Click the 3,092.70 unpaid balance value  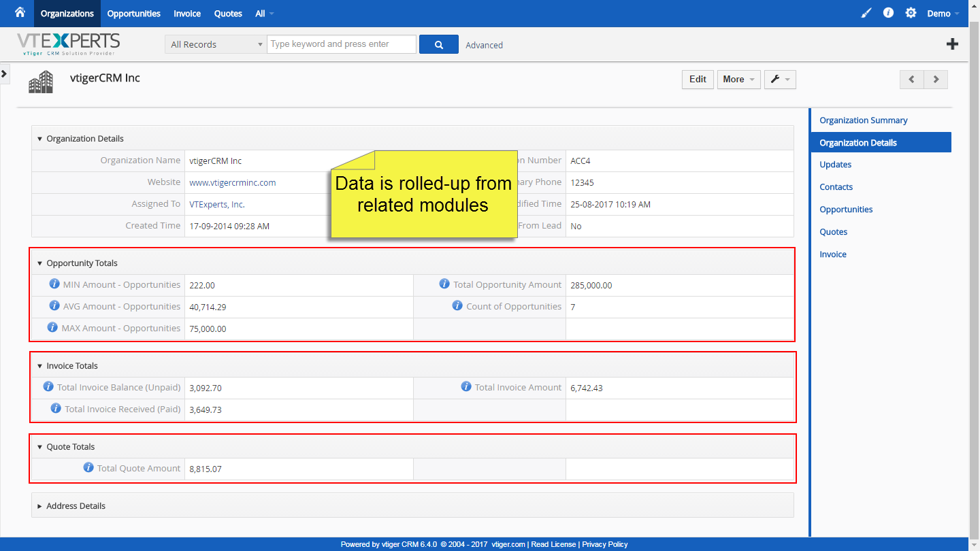206,388
